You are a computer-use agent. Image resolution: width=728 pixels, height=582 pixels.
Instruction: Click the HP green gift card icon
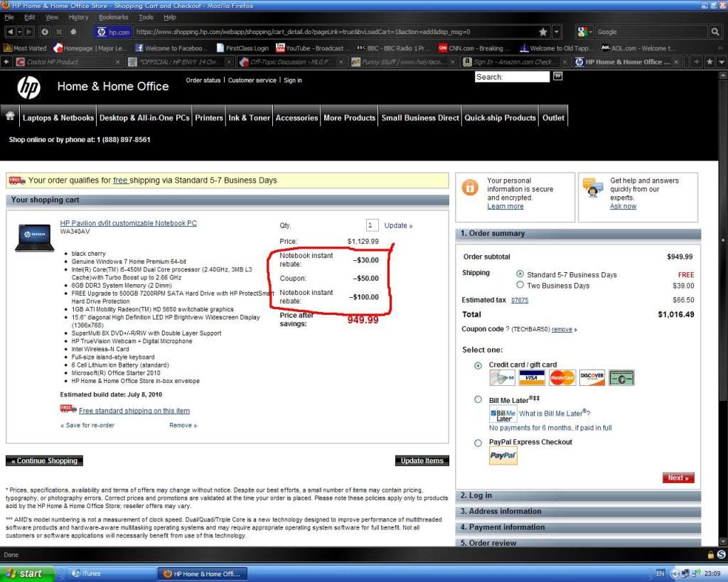(x=621, y=378)
